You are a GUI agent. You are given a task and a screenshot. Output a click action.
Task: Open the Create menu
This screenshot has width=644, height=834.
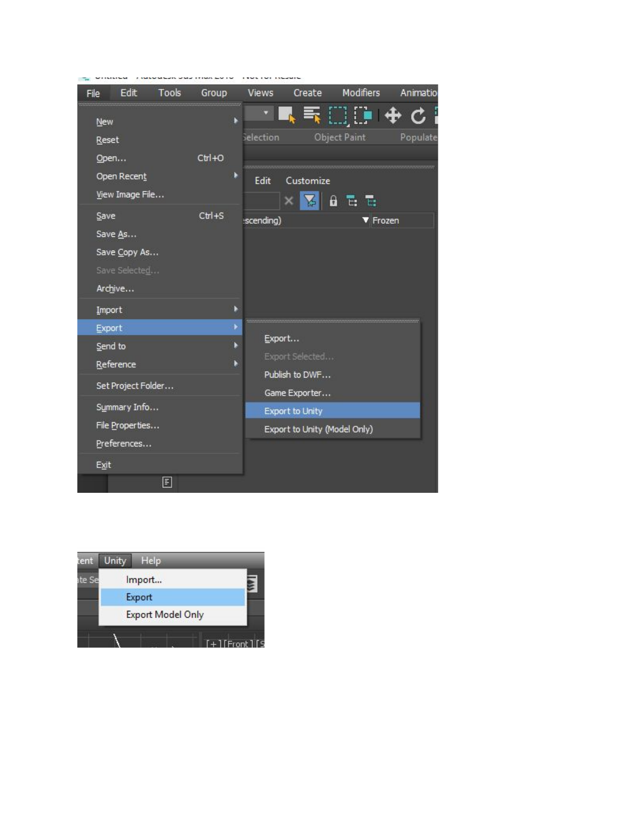(x=307, y=93)
